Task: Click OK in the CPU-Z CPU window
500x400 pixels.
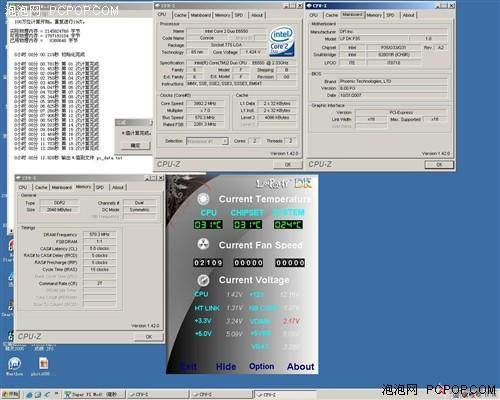Action: tap(288, 164)
